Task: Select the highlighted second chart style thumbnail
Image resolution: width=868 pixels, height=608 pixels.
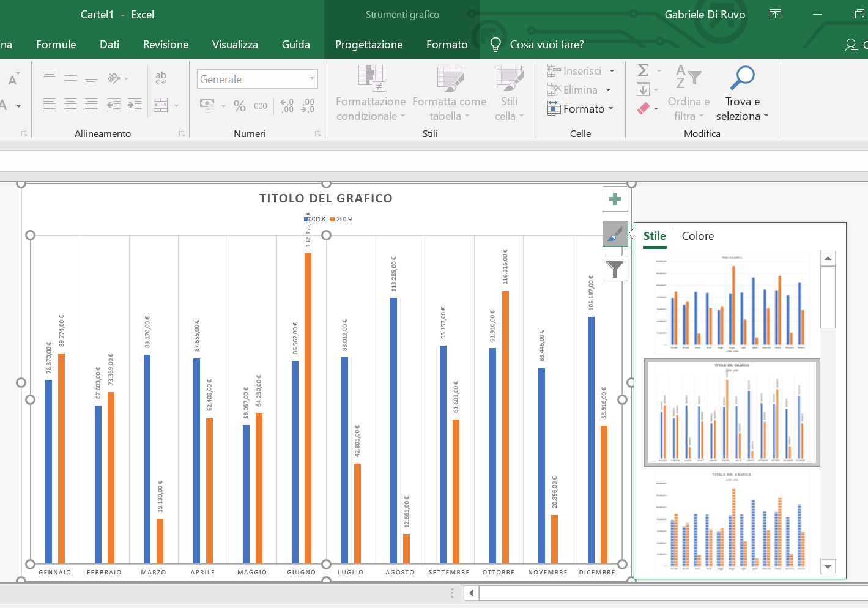Action: (x=732, y=413)
